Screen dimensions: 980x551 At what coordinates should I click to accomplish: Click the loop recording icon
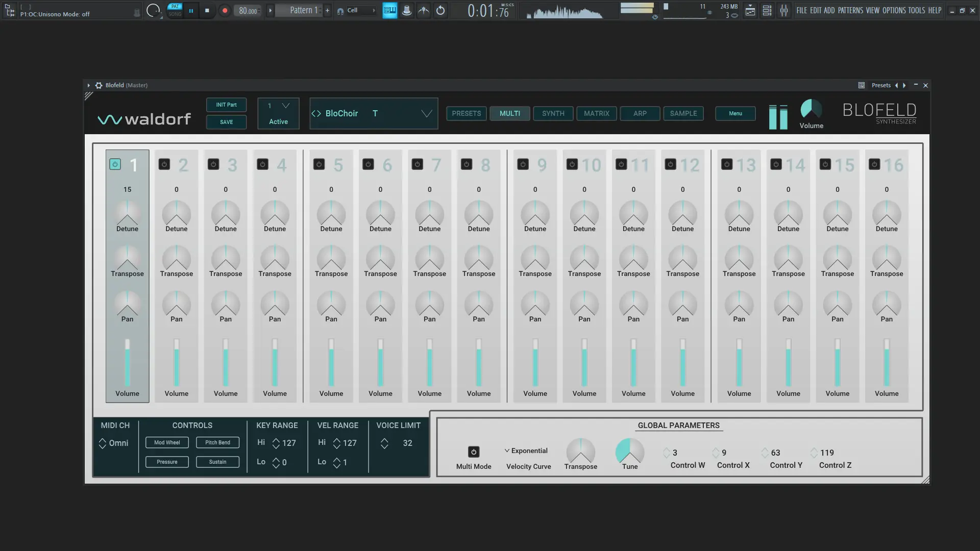pos(440,10)
